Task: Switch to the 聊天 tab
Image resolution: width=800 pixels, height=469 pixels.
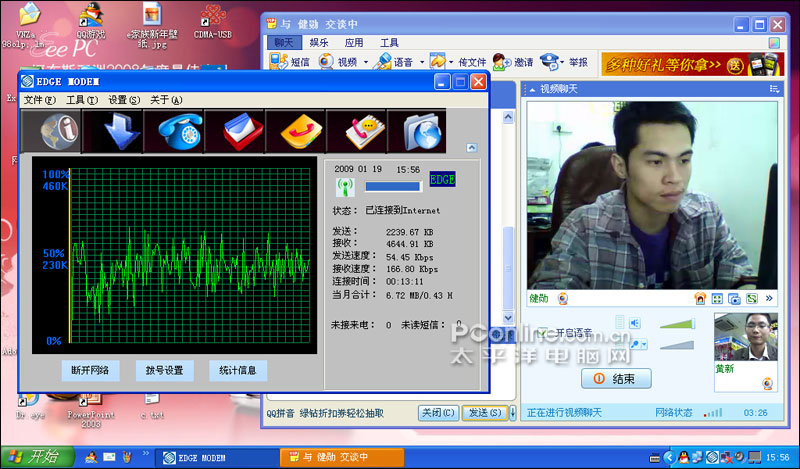Action: click(284, 43)
